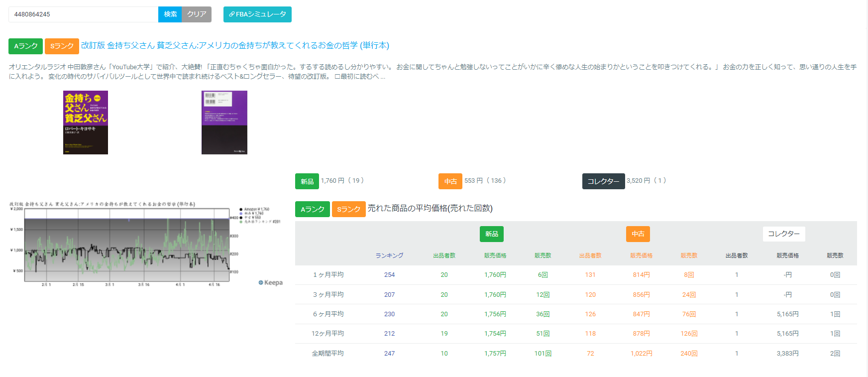Click used sales count 240回
The width and height of the screenshot is (868, 377).
pos(689,354)
